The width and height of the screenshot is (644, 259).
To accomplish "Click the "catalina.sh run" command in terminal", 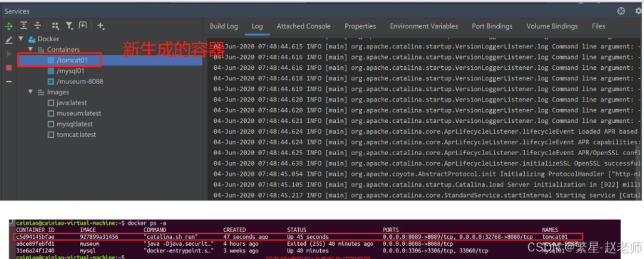I will point(171,237).
